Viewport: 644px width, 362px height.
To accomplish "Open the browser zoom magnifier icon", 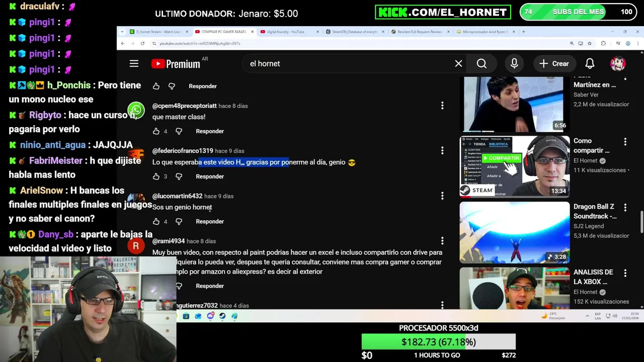I will [572, 43].
